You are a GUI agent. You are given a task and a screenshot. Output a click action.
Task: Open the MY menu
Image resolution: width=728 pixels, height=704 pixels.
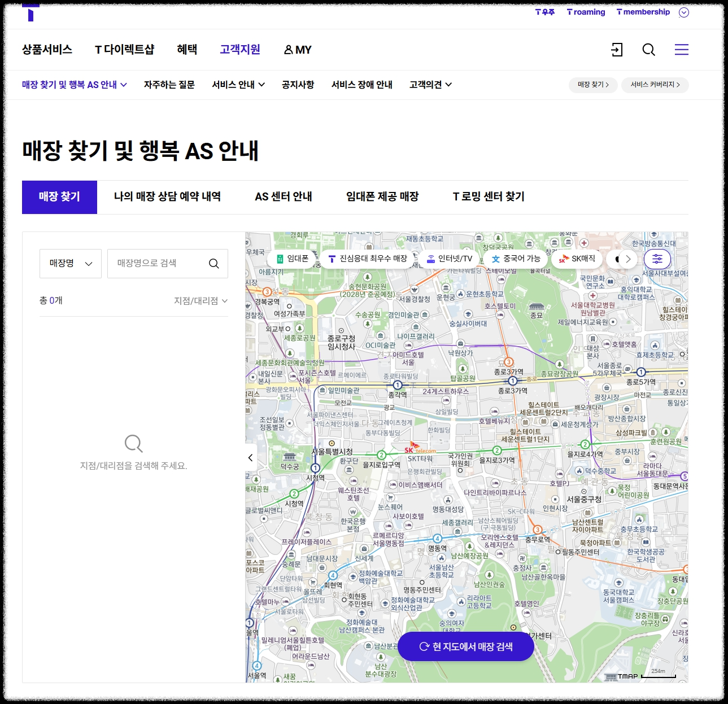[298, 50]
